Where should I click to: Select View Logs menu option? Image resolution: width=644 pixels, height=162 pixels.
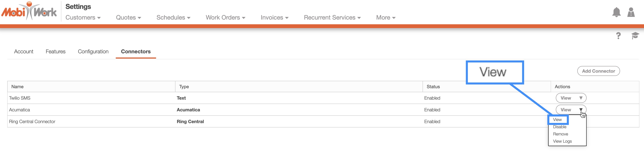coord(562,141)
